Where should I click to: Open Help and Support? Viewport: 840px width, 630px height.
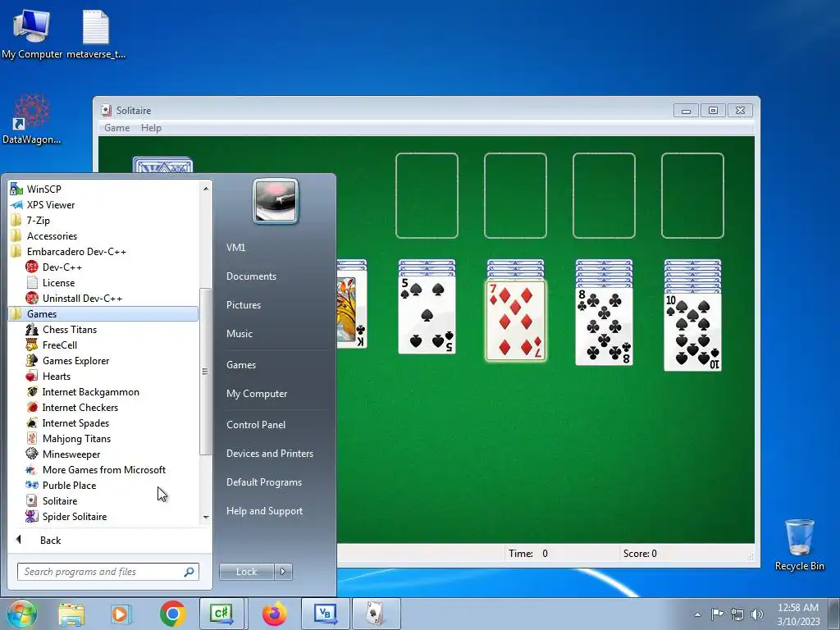click(x=264, y=510)
